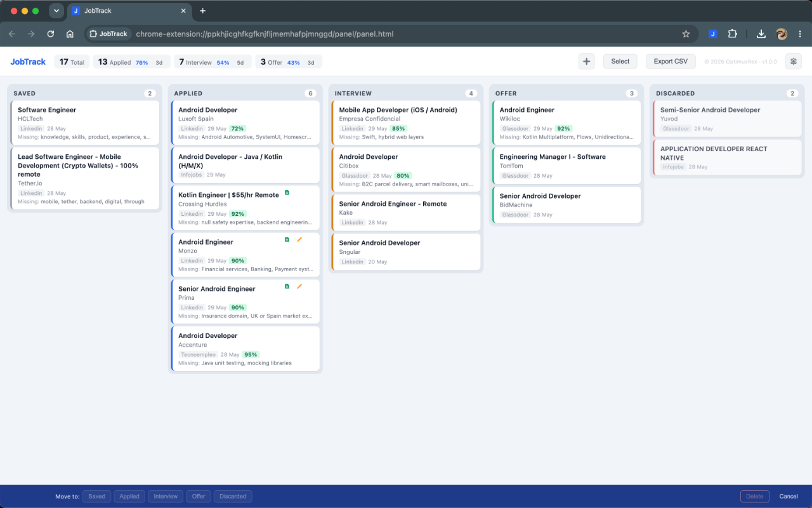Viewport: 812px width, 508px height.
Task: Bookmark page with the star icon
Action: pyautogui.click(x=686, y=34)
